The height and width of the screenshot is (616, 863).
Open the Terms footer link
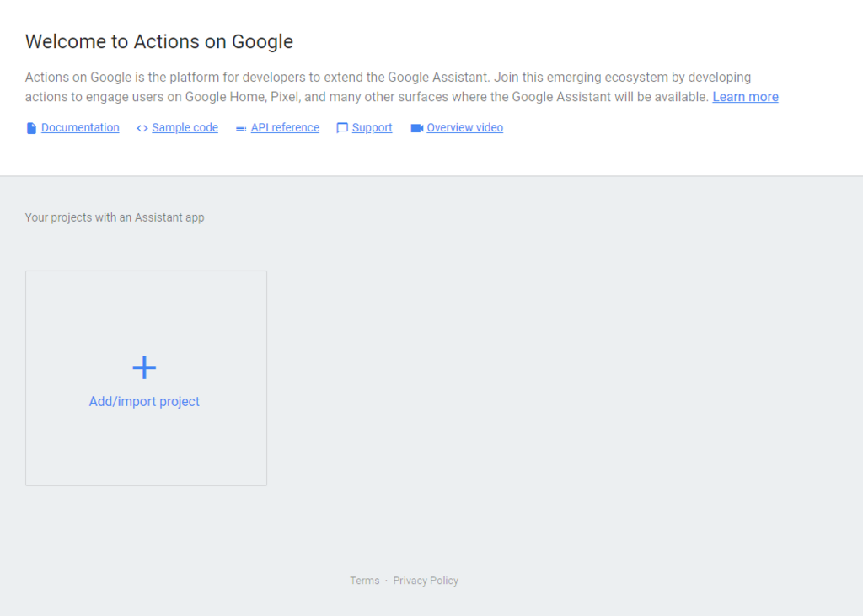[x=365, y=581]
